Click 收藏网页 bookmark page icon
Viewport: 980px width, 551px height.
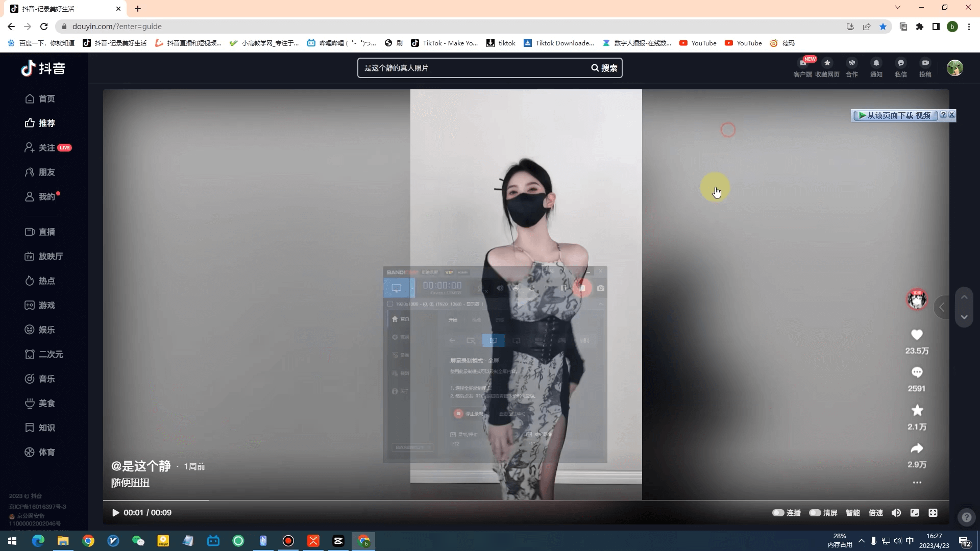[827, 68]
